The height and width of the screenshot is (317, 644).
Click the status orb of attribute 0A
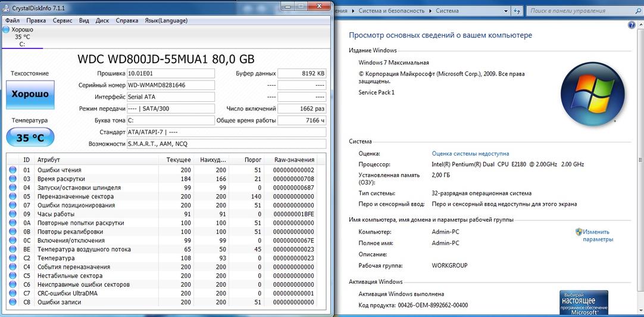12,223
